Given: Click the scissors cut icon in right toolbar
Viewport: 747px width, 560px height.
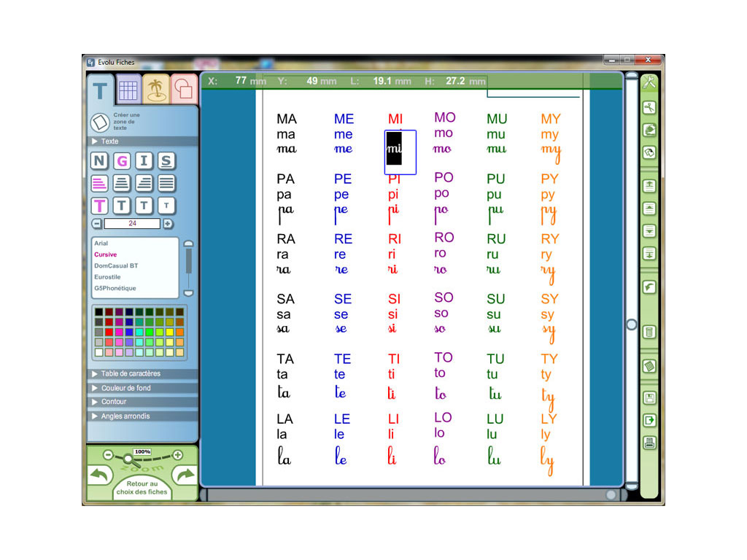Looking at the screenshot, I should [649, 108].
